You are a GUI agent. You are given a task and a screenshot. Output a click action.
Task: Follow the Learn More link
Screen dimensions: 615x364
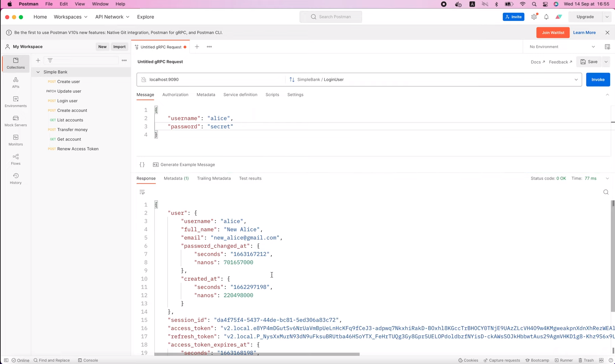tap(584, 33)
